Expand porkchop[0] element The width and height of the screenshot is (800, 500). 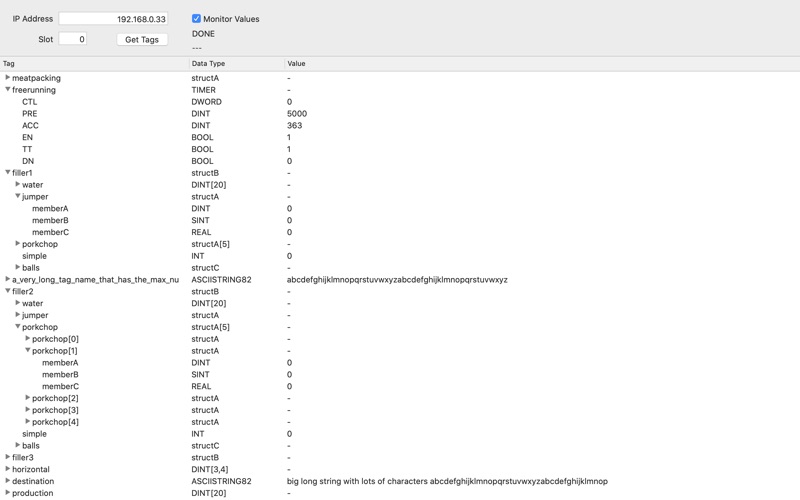[28, 338]
